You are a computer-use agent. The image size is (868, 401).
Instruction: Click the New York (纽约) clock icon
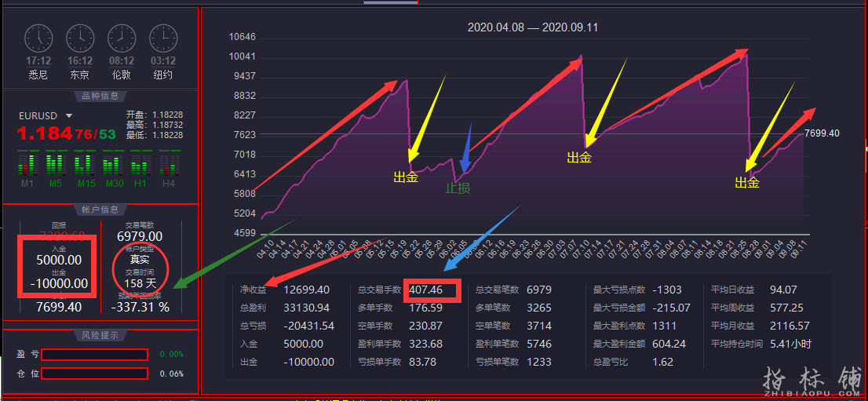pos(163,38)
